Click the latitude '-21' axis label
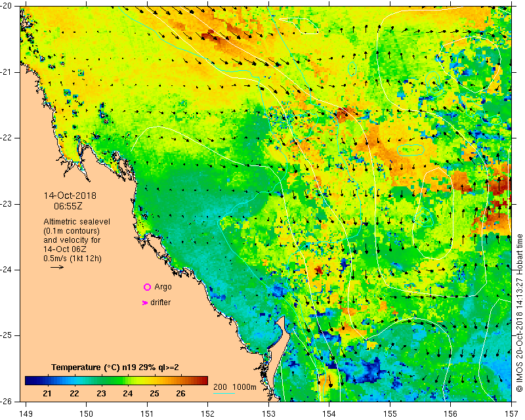525x420 pixels. click(x=6, y=72)
